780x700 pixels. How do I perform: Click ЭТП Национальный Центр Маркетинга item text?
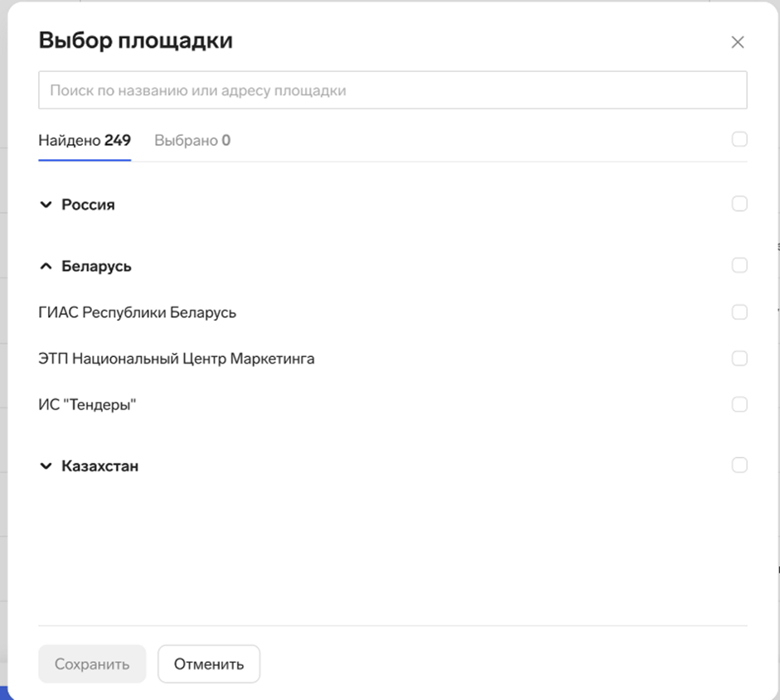[x=177, y=359]
